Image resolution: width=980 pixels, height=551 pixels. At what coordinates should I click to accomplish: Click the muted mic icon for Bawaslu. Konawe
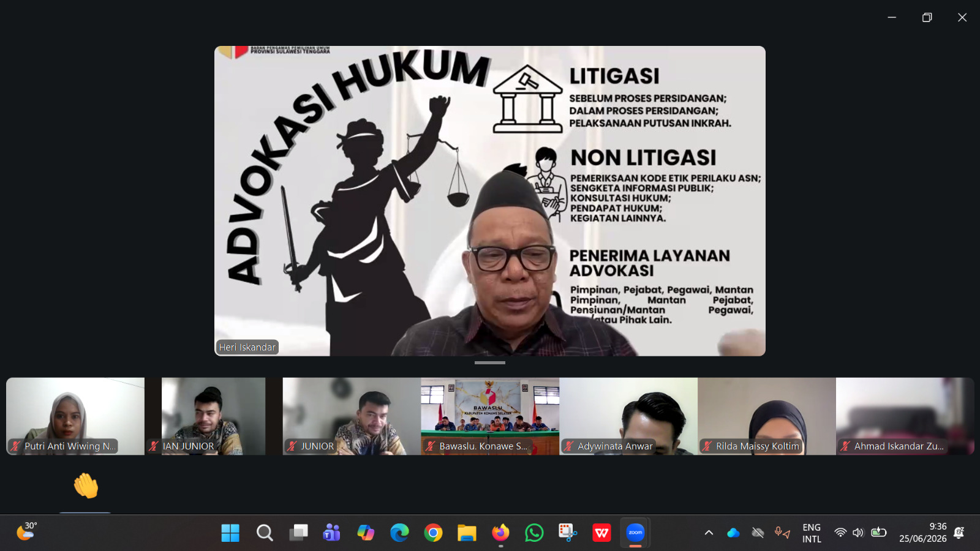tap(431, 446)
